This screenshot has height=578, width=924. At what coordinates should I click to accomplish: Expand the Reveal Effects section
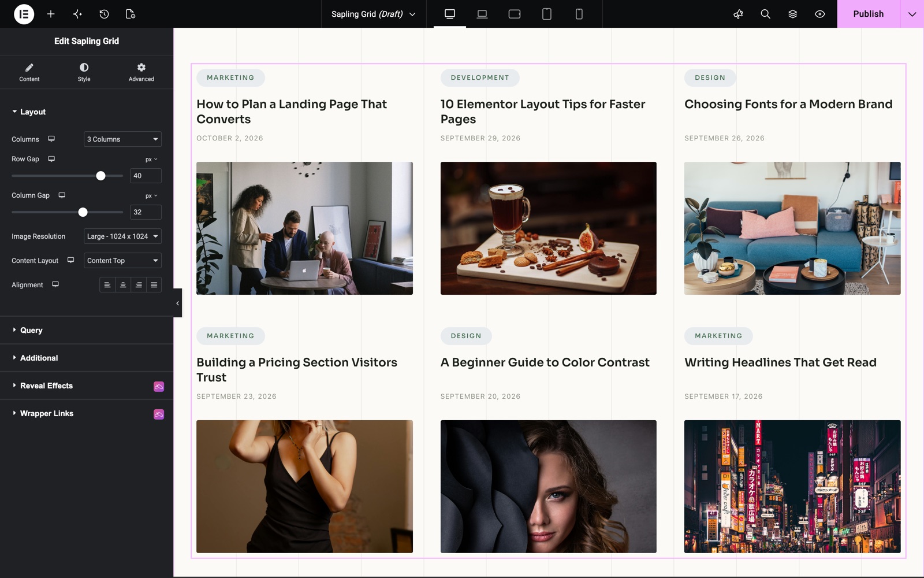(87, 386)
